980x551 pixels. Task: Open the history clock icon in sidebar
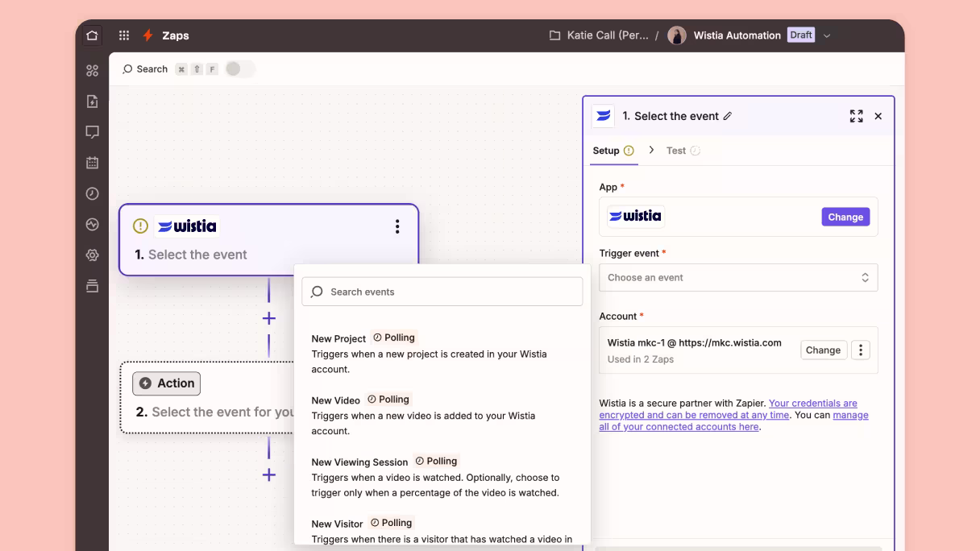(92, 193)
